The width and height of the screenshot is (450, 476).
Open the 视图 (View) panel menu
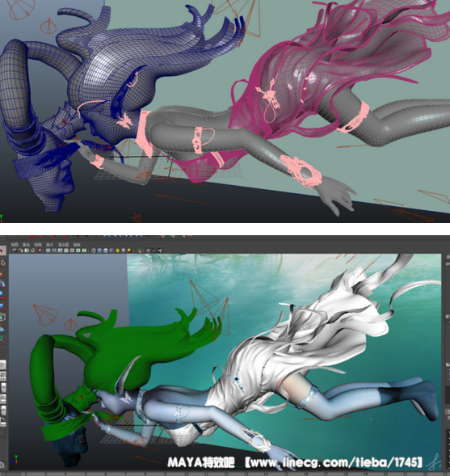pyautogui.click(x=15, y=245)
